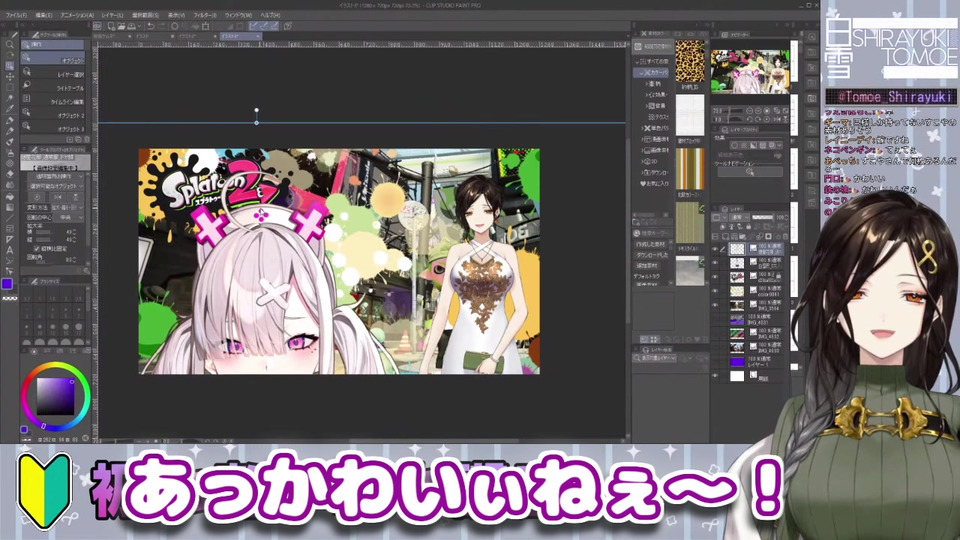Select the Eraser tool
The image size is (960, 540).
pyautogui.click(x=10, y=174)
